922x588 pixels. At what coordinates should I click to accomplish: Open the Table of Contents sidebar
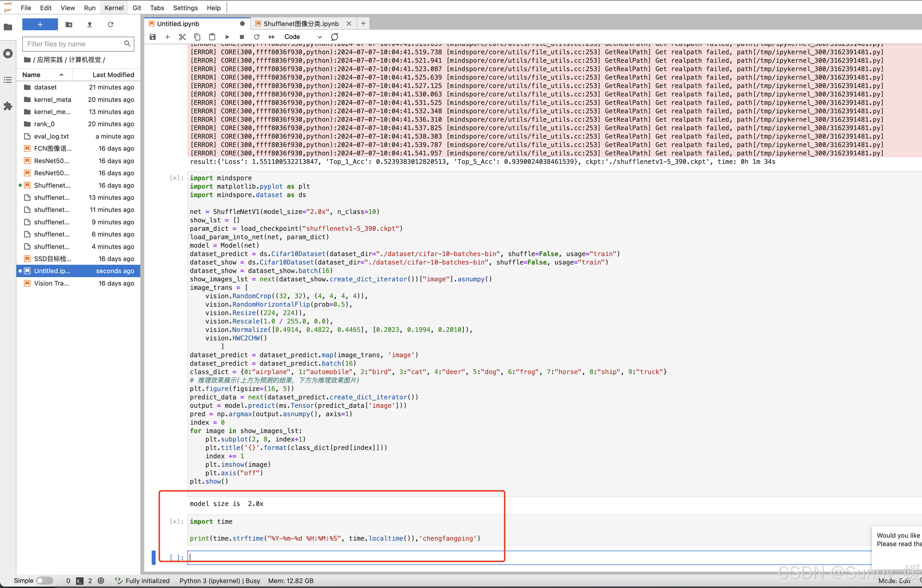point(8,80)
